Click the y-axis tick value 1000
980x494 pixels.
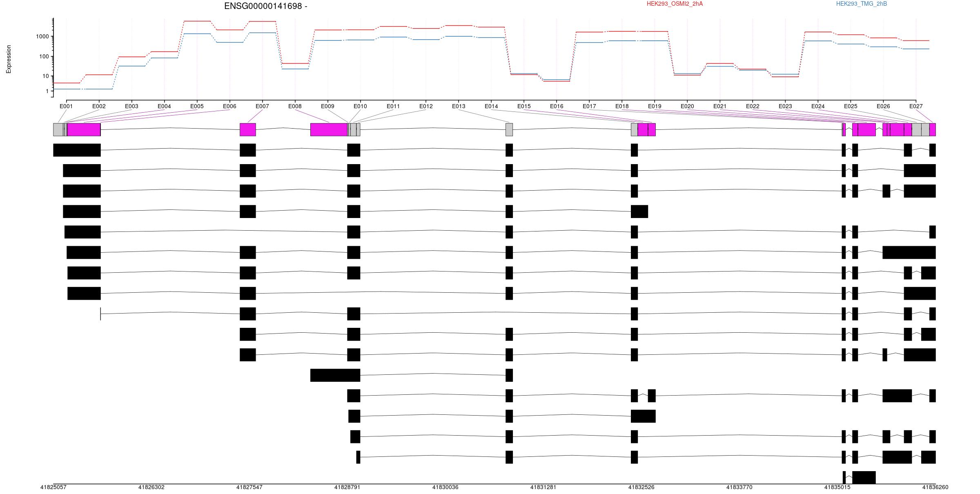pyautogui.click(x=42, y=36)
